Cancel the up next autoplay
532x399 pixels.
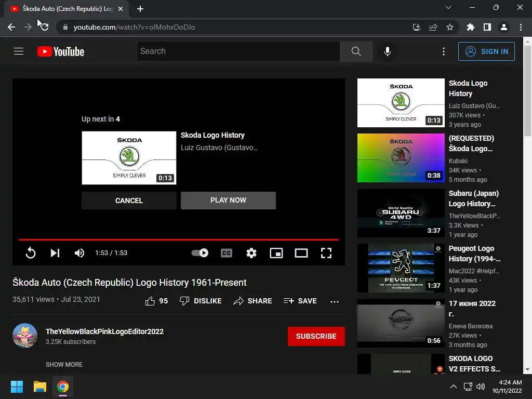tap(129, 201)
